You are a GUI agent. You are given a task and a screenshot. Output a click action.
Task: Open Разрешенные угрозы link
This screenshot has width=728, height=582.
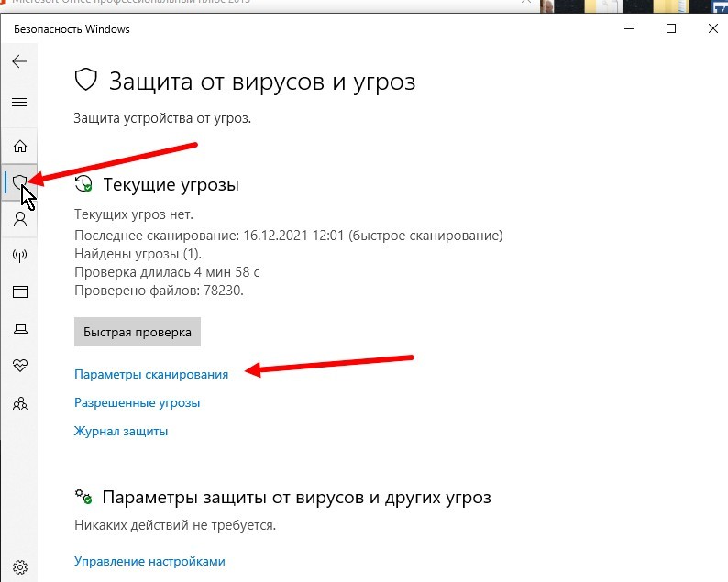[x=137, y=403]
